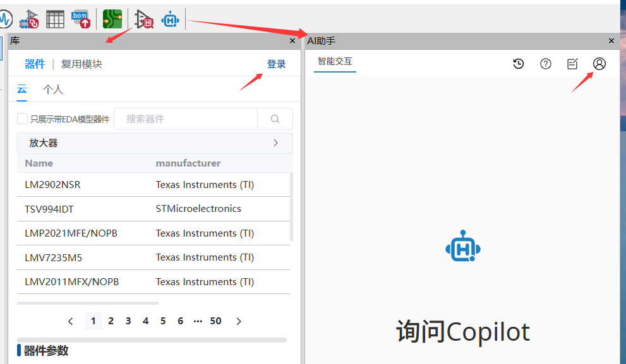
Task: Open conversation history in AI助手 panel
Action: 518,64
